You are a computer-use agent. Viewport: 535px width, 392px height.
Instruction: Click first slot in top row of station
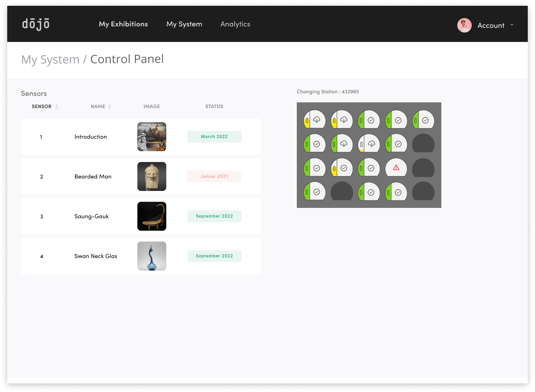(314, 119)
